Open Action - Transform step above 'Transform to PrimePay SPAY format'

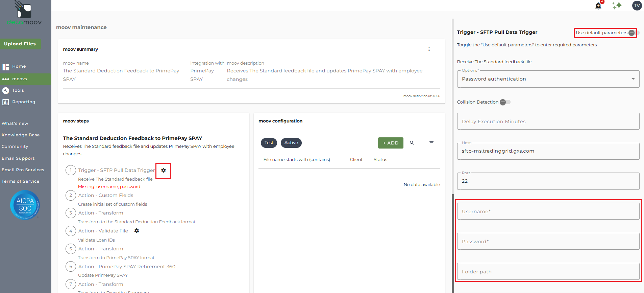(101, 249)
